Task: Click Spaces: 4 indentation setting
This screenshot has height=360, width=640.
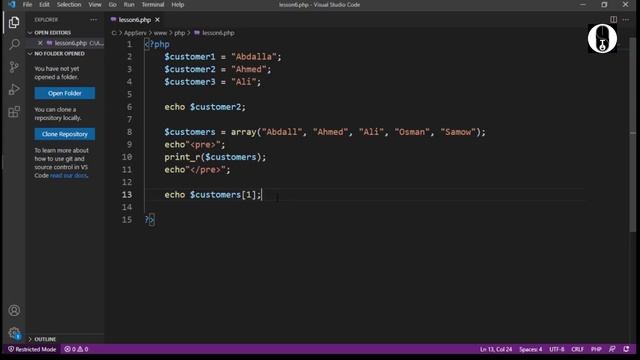Action: (531, 349)
